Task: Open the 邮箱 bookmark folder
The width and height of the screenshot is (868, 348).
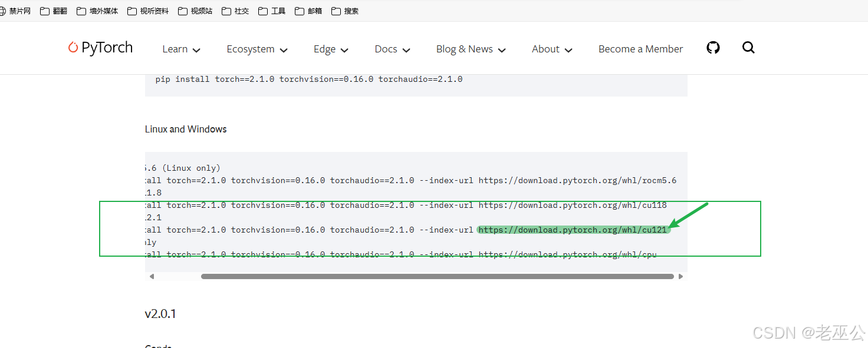Action: [x=308, y=11]
